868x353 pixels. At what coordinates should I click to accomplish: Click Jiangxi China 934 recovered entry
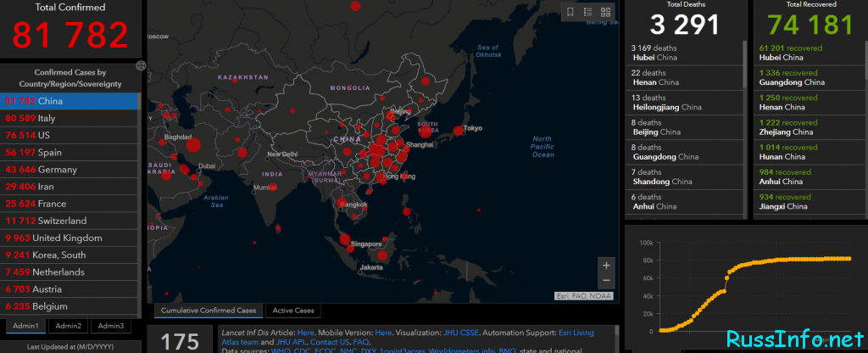[x=808, y=202]
